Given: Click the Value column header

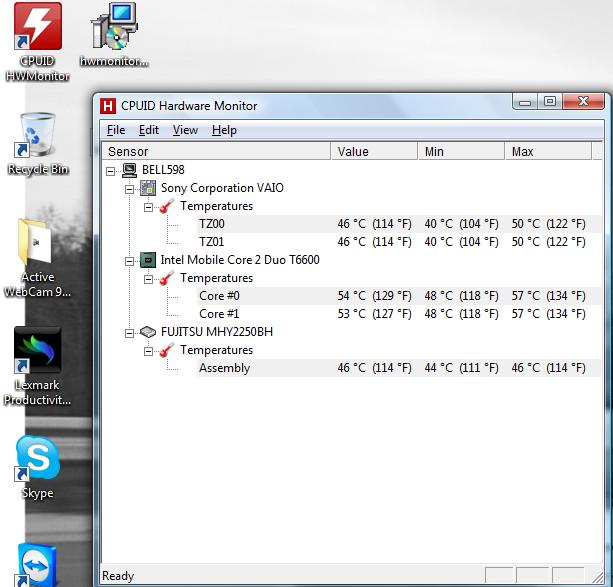Looking at the screenshot, I should pos(375,151).
